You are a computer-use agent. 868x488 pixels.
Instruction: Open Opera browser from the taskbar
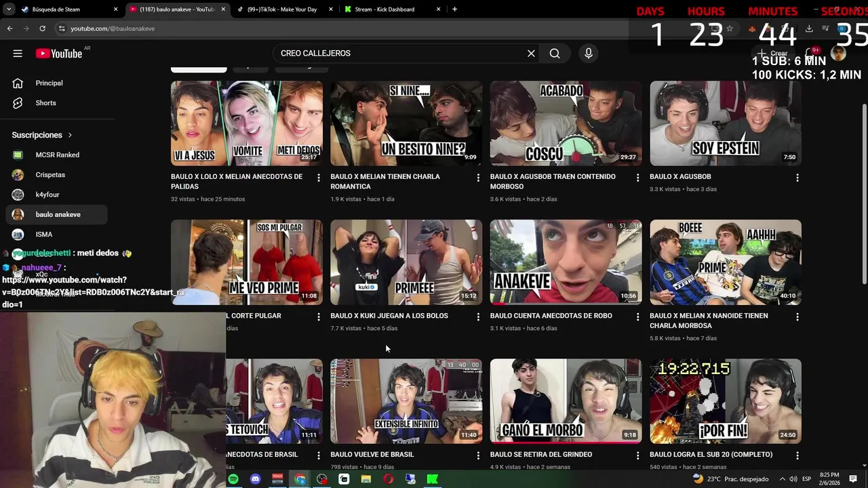coord(388,479)
